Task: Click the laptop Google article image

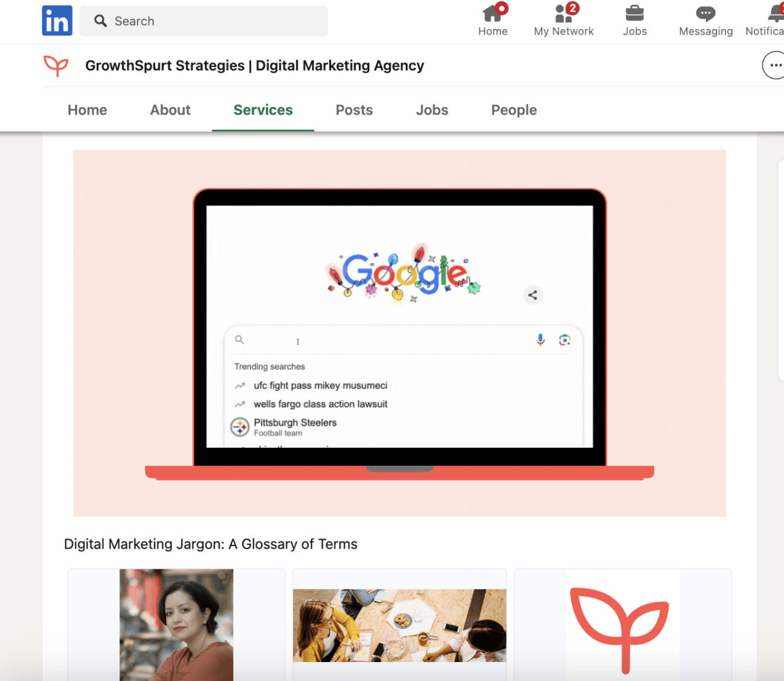Action: point(399,333)
